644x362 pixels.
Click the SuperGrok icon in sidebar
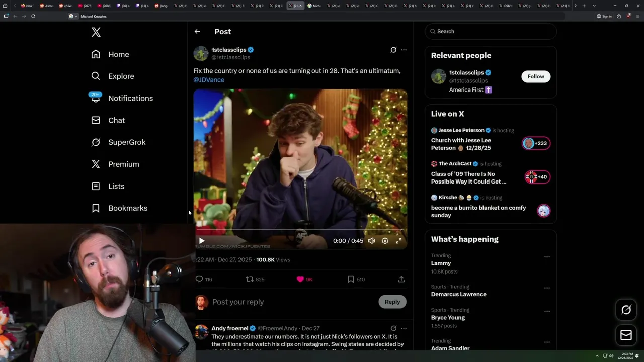[x=96, y=142]
